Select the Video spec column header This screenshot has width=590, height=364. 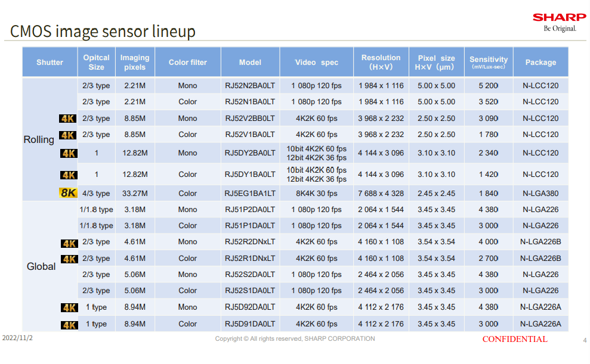[316, 62]
